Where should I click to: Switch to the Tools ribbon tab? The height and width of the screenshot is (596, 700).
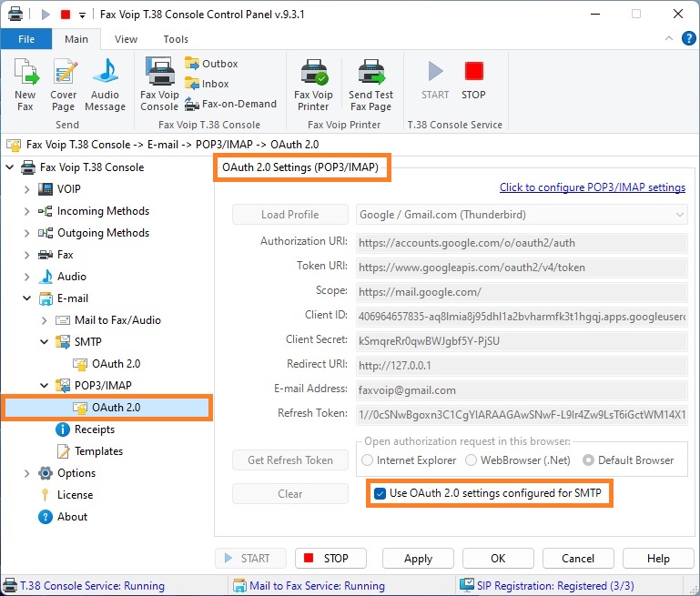176,39
